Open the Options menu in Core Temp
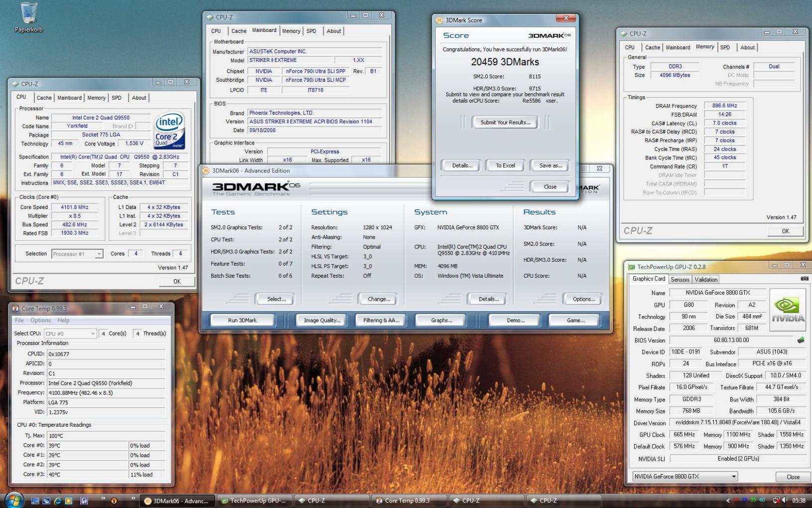 pos(40,320)
